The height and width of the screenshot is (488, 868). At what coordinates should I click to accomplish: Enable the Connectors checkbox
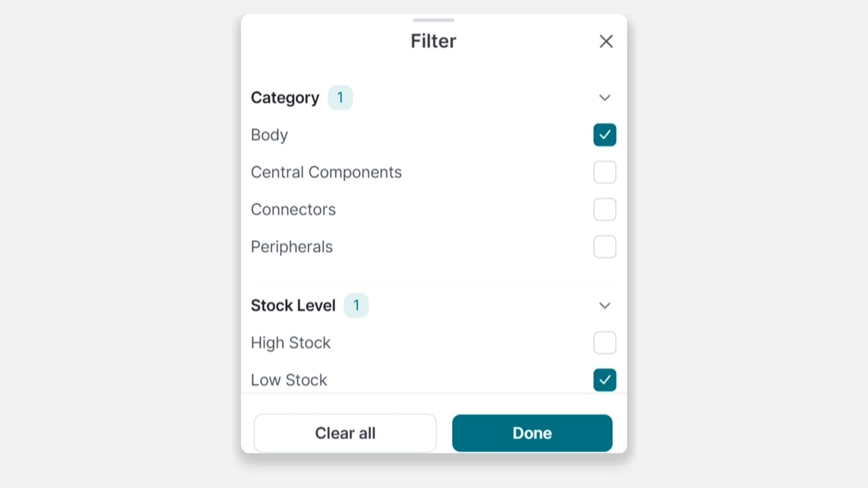pos(604,209)
